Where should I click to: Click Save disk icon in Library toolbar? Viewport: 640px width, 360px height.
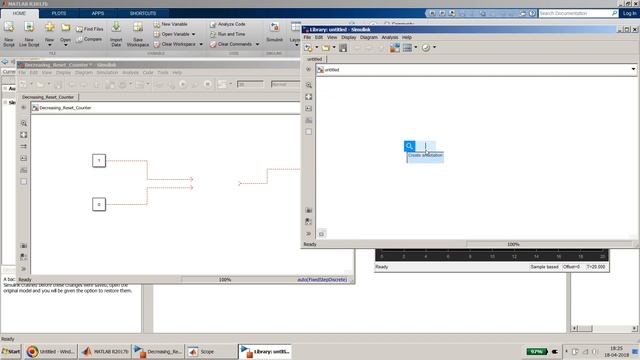pos(343,48)
